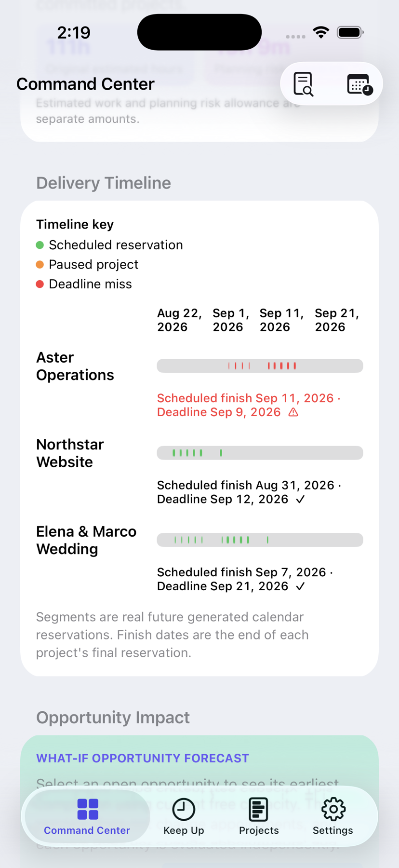Tap the Keep Up clock icon
This screenshot has height=868, width=399.
(184, 809)
